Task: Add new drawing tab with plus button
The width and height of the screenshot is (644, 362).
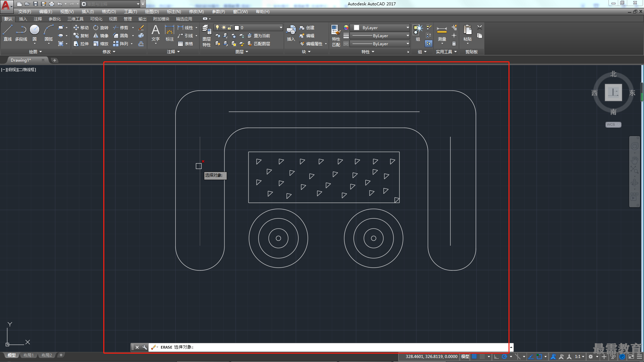Action: pos(55,60)
